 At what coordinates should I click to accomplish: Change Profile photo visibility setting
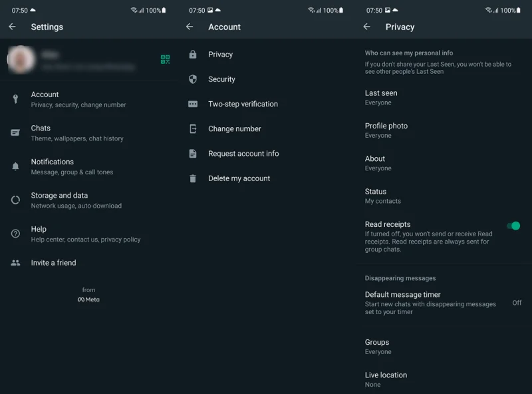coord(444,130)
